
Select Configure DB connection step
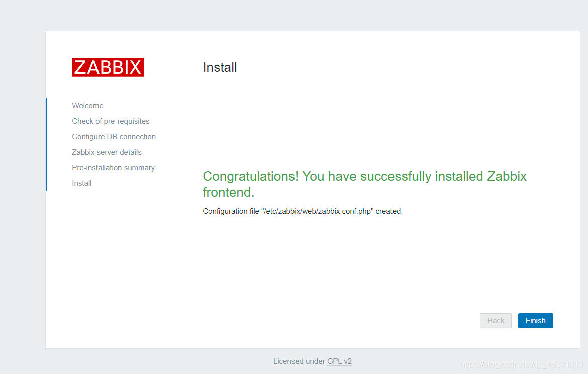pos(114,137)
